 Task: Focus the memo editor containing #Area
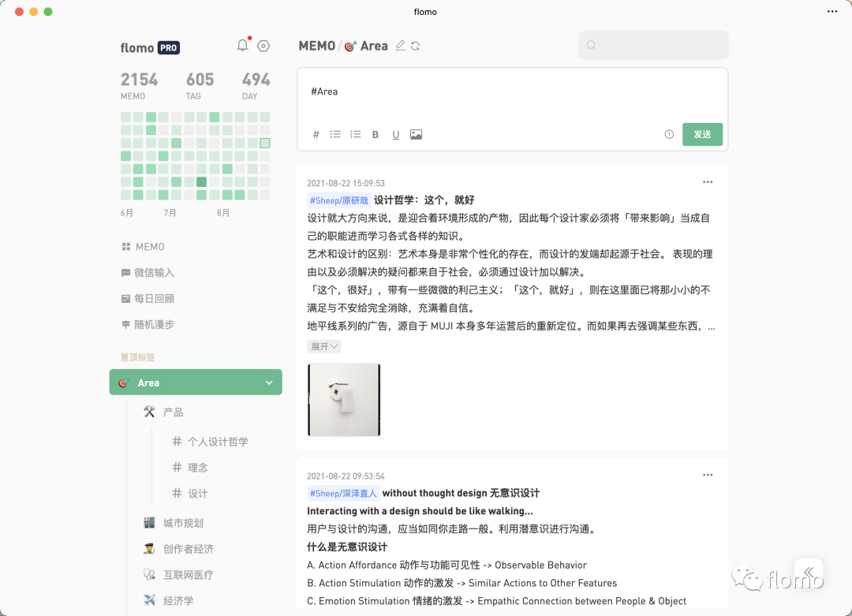pos(513,92)
